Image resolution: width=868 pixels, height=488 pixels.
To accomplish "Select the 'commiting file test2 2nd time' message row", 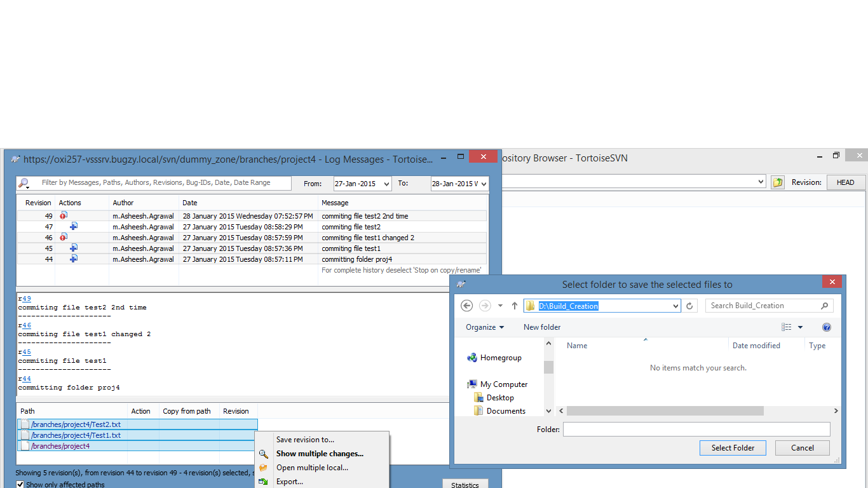I will pyautogui.click(x=252, y=216).
